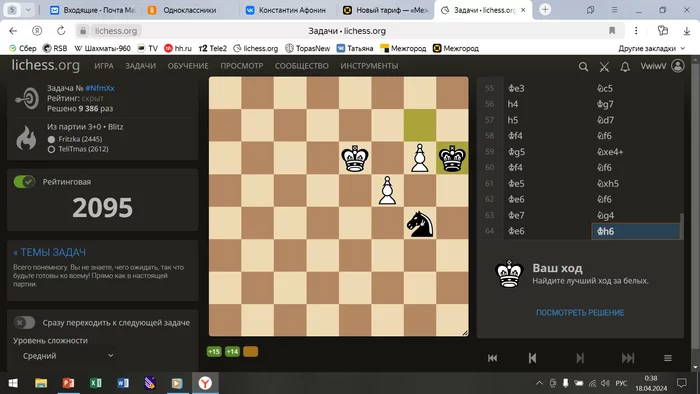Switch to the Входящие mail tab

(92, 10)
